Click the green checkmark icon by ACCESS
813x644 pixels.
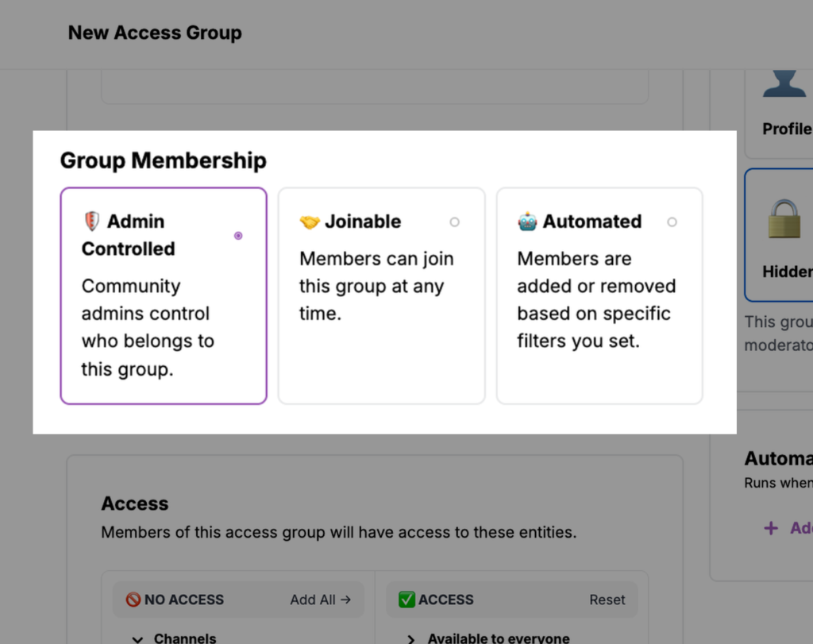coord(406,600)
